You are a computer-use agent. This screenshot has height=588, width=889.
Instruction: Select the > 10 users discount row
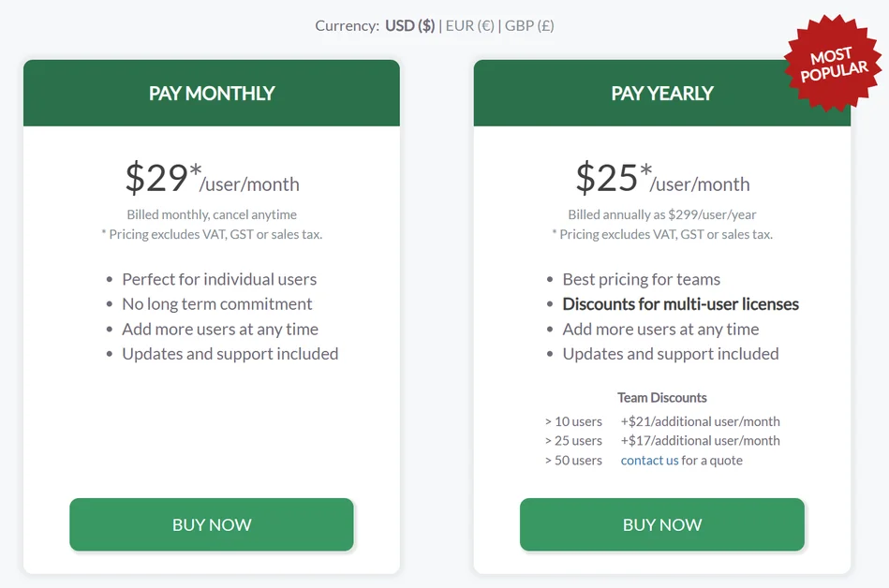click(662, 421)
